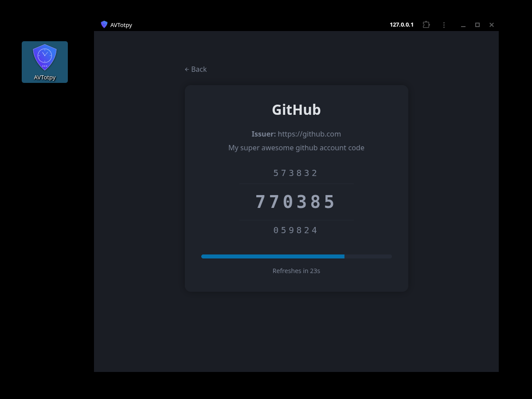532x399 pixels.
Task: Click the 'My super awesome github account code' description
Action: pos(296,148)
